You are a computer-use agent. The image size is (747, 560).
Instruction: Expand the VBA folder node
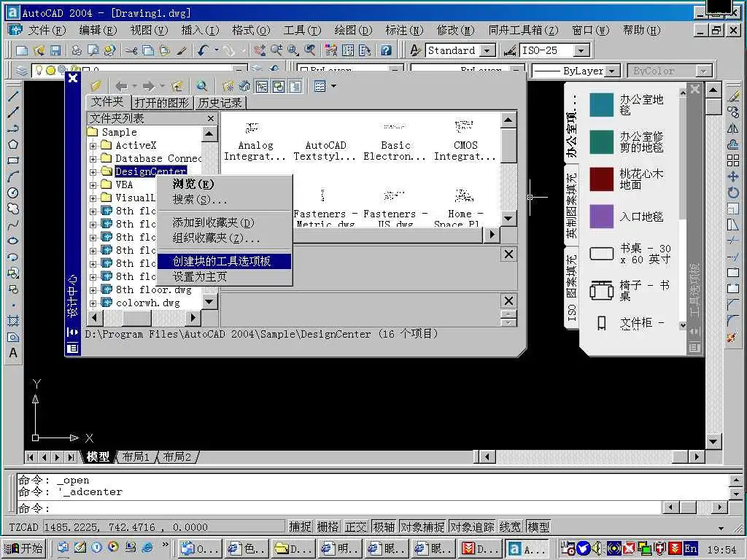93,184
